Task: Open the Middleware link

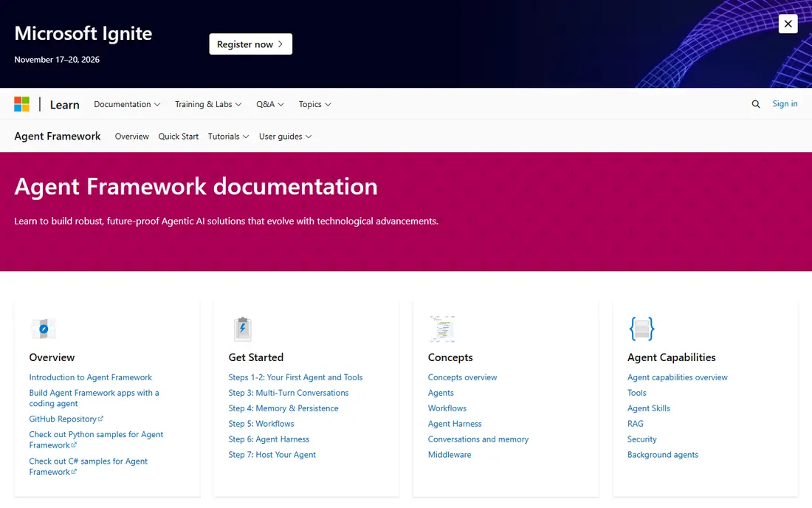Action: coord(450,455)
